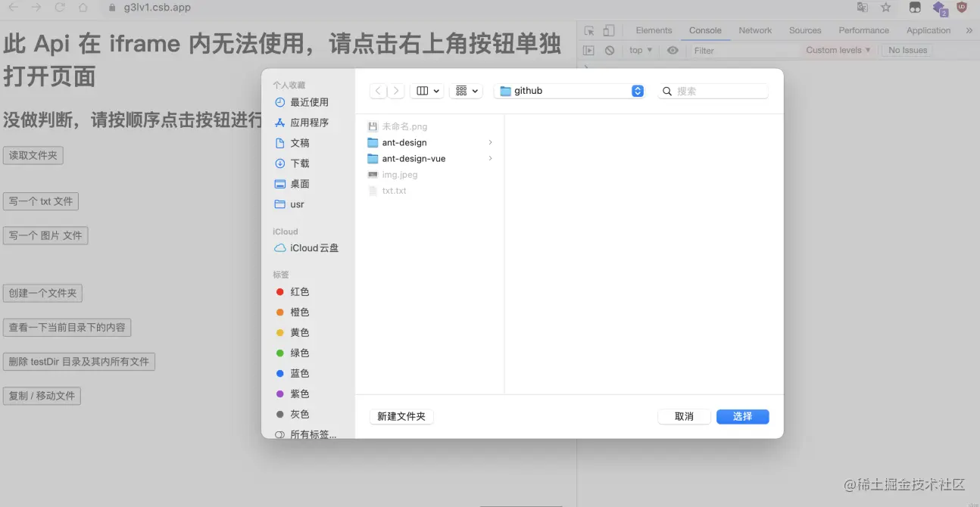Click the clear console icon in DevTools

pos(610,50)
